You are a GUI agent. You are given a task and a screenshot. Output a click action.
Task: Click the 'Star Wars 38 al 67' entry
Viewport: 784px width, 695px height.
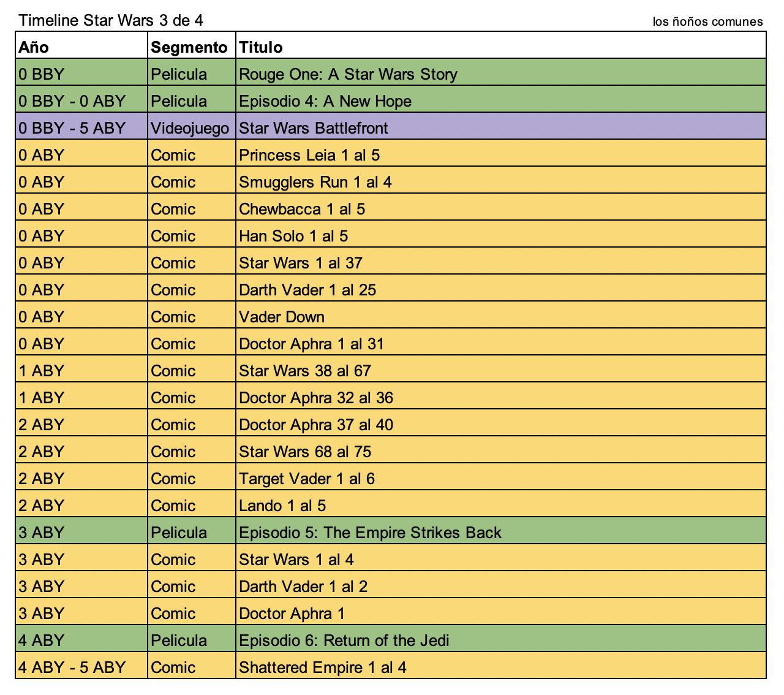(x=305, y=371)
